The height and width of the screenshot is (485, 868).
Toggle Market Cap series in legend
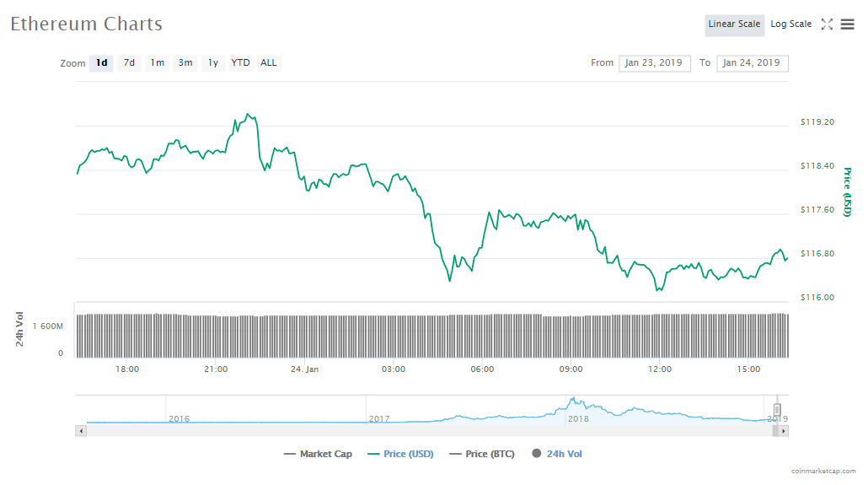(x=318, y=454)
